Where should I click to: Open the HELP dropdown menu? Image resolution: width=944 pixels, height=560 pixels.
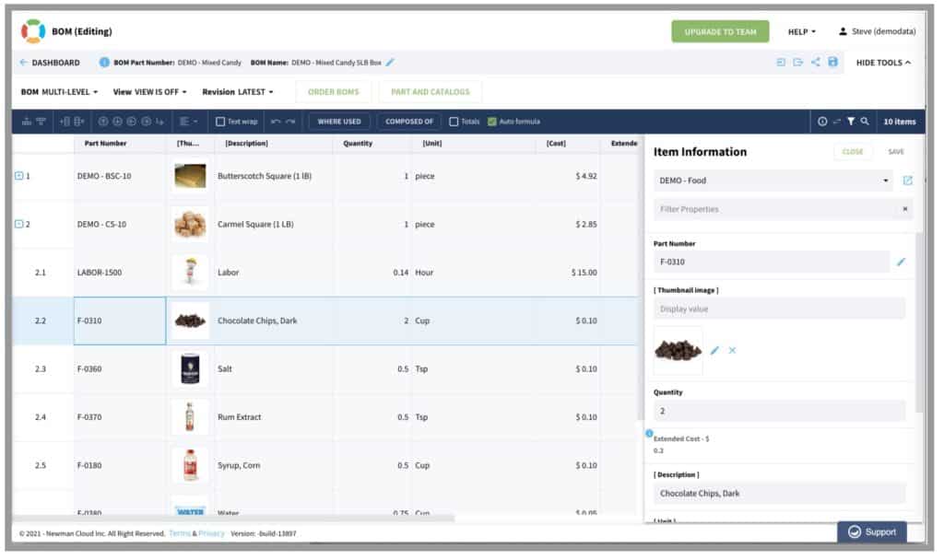[802, 32]
